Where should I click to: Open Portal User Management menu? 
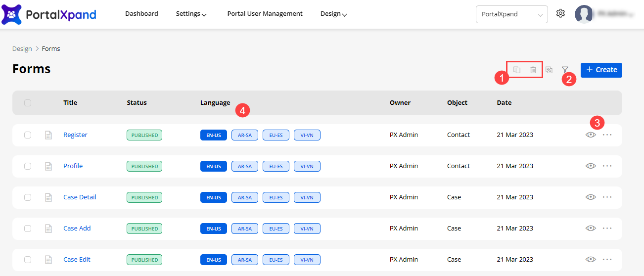tap(265, 14)
